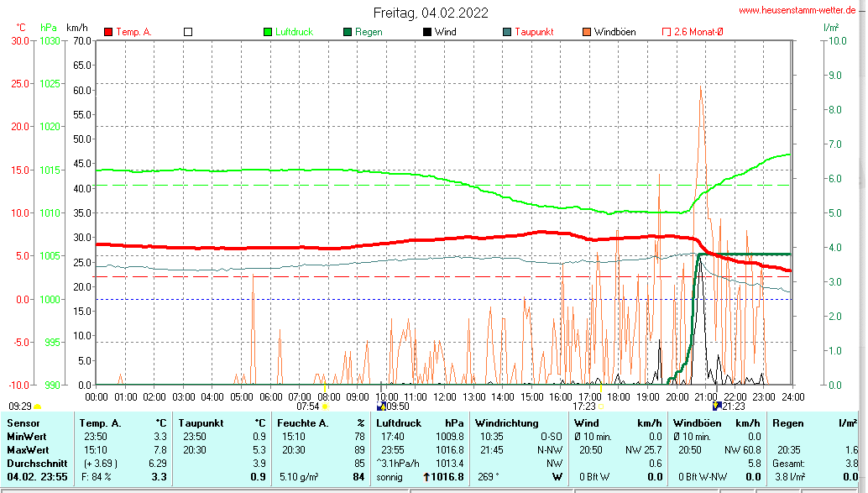
Task: Click the Regen column header in table
Action: pyautogui.click(x=788, y=422)
